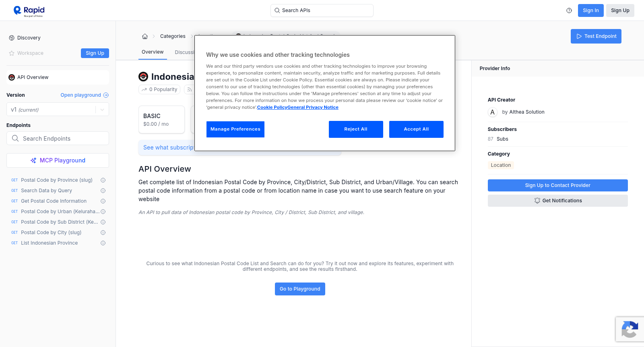Click the Indonesia API logo beside title
The image size is (644, 347).
coord(143,77)
